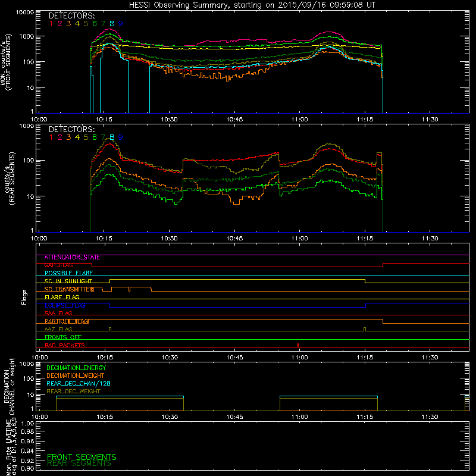
Task: Select the DECIMATION CHANNEL or weight axis title
Action: 9,386
